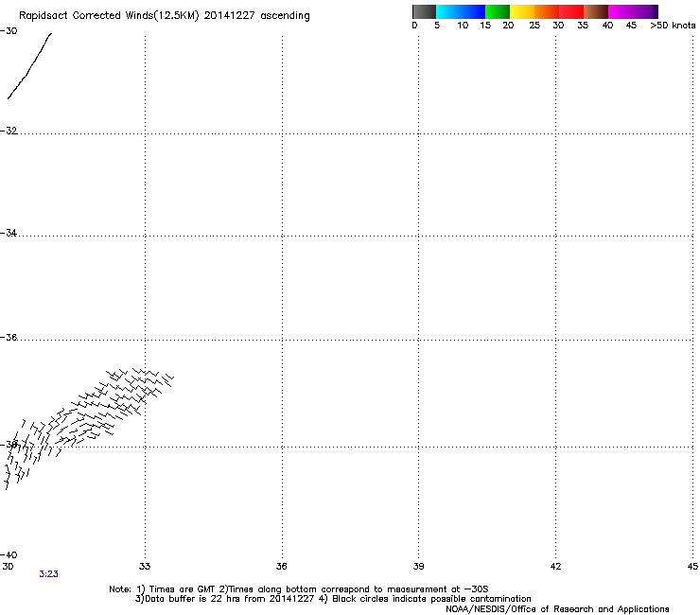
Task: Click the latitude axis label '-36'
Action: [9, 337]
